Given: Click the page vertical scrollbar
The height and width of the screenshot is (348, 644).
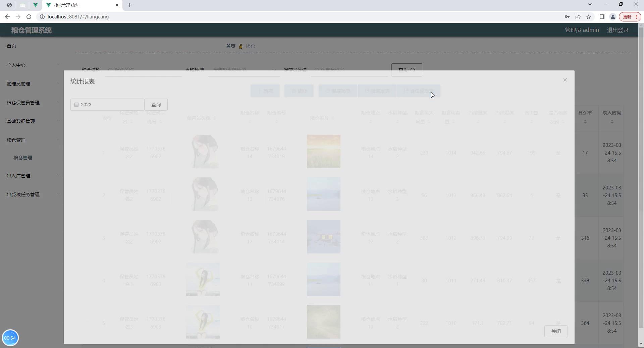Looking at the screenshot, I should [641, 178].
